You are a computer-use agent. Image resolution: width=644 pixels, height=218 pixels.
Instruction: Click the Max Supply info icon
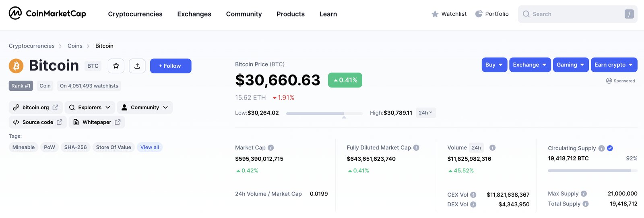(584, 194)
